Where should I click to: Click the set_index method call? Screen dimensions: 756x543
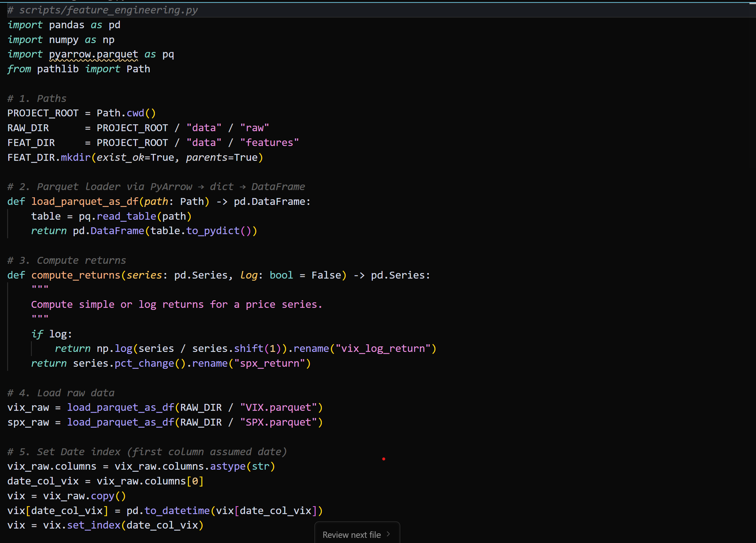[x=94, y=525]
